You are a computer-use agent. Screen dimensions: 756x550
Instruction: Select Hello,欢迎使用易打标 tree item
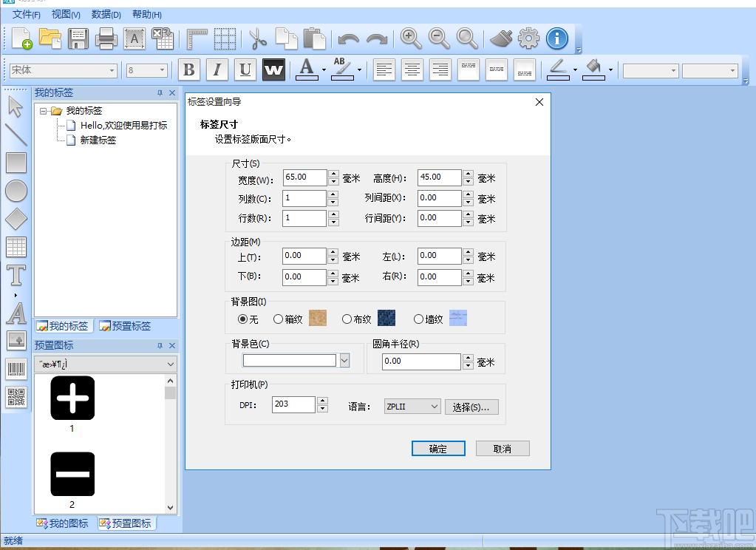[x=124, y=126]
